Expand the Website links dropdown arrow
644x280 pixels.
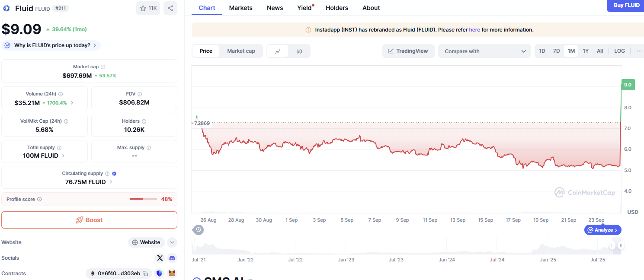click(x=172, y=242)
